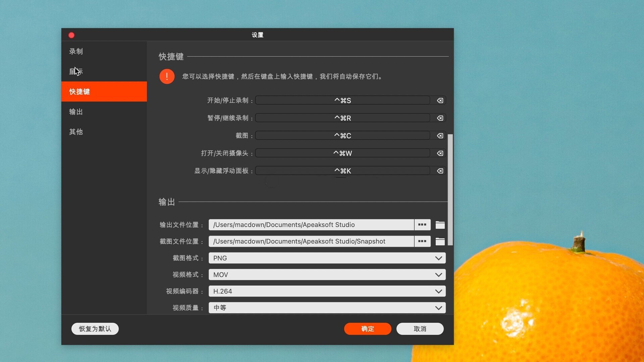Click the 暂停/继续录制 shortcut field
Viewport: 644px width, 362px height.
point(342,118)
